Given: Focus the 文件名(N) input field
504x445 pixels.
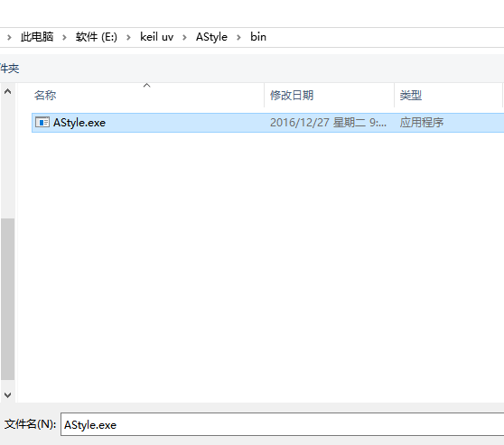Looking at the screenshot, I should coord(282,424).
